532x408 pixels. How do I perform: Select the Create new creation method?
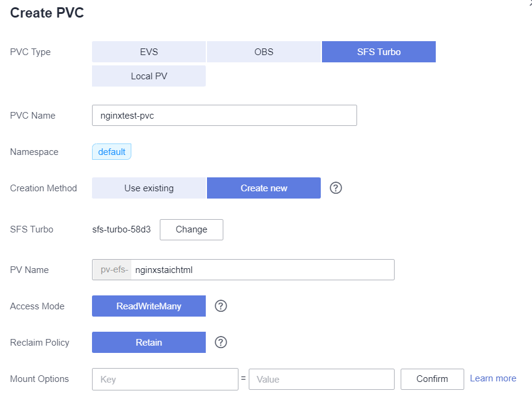[263, 188]
